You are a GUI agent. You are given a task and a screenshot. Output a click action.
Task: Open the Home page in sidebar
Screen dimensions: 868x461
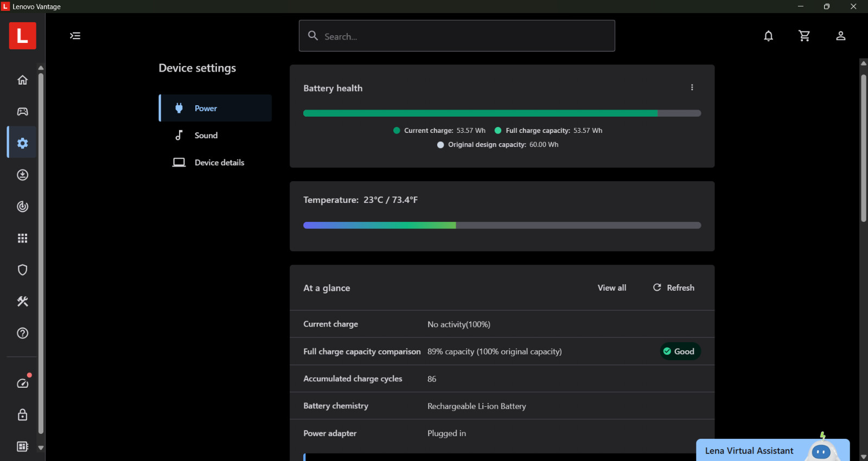click(x=22, y=80)
